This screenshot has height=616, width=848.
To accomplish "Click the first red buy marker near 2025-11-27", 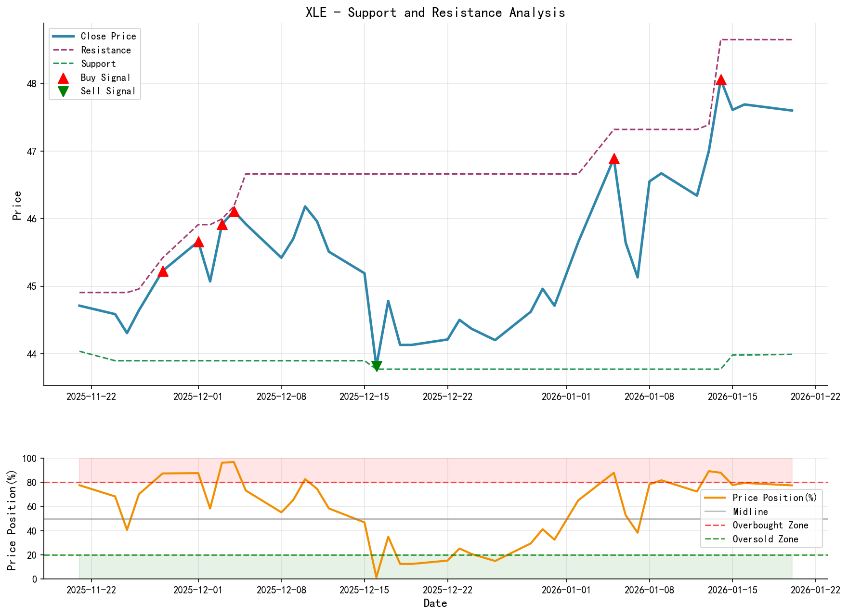I will (x=163, y=272).
